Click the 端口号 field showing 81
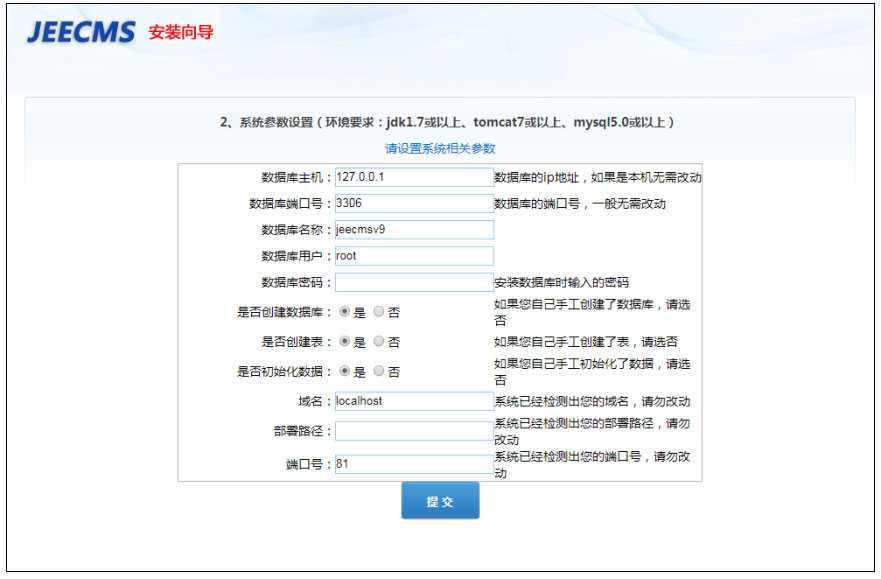 [414, 465]
